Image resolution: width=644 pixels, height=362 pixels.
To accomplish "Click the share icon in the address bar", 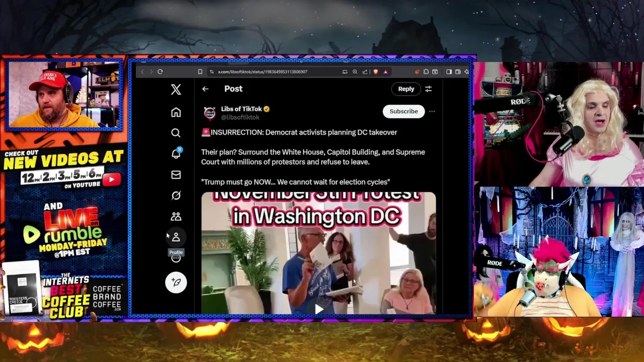I will (x=365, y=72).
